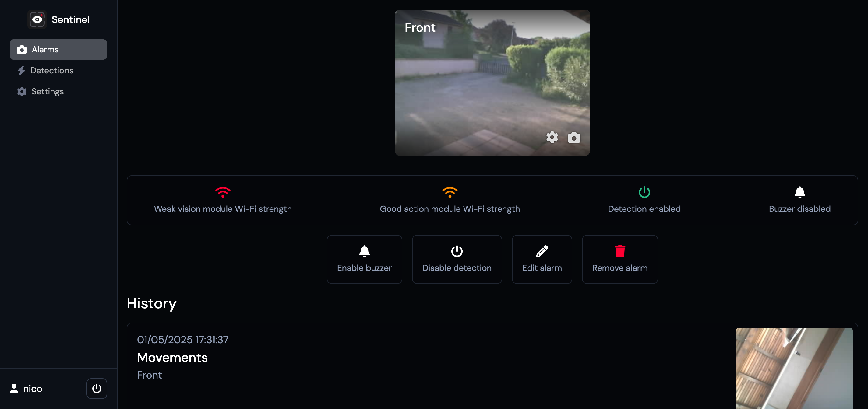Click the red weak Wi-Fi icon

(223, 192)
